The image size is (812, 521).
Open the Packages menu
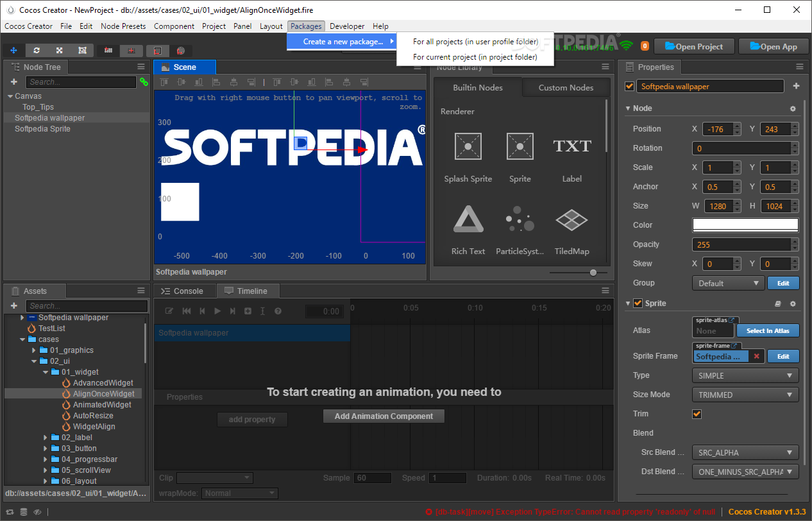pyautogui.click(x=306, y=26)
